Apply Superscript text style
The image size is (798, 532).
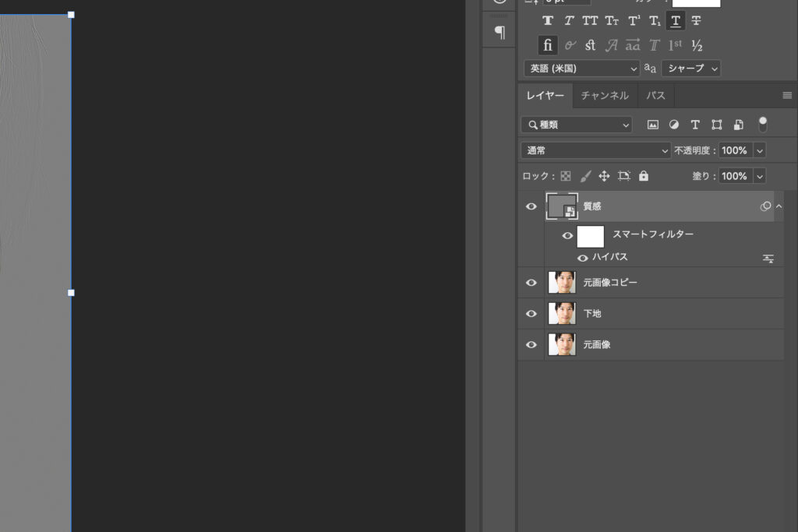[x=634, y=21]
